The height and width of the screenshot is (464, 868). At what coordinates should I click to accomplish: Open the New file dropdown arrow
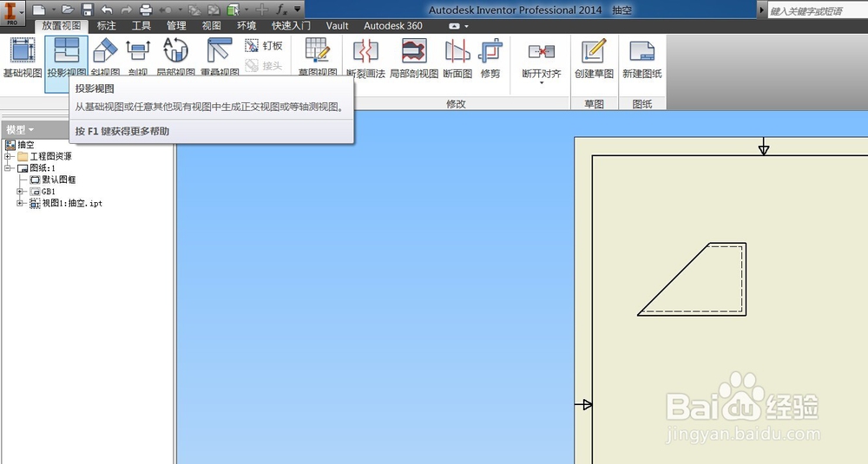pos(53,10)
